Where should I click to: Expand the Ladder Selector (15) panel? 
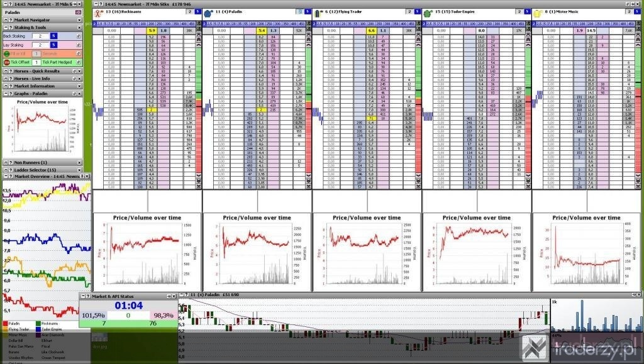pos(6,170)
